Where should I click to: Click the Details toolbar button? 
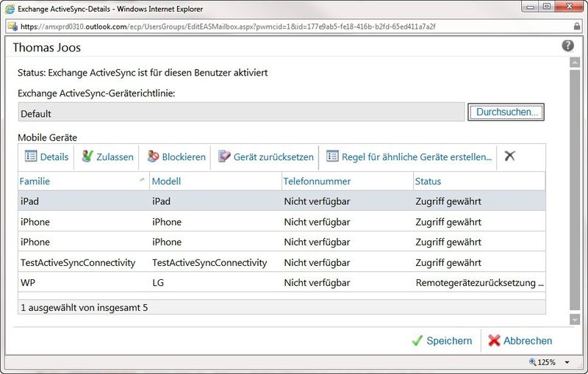(46, 157)
